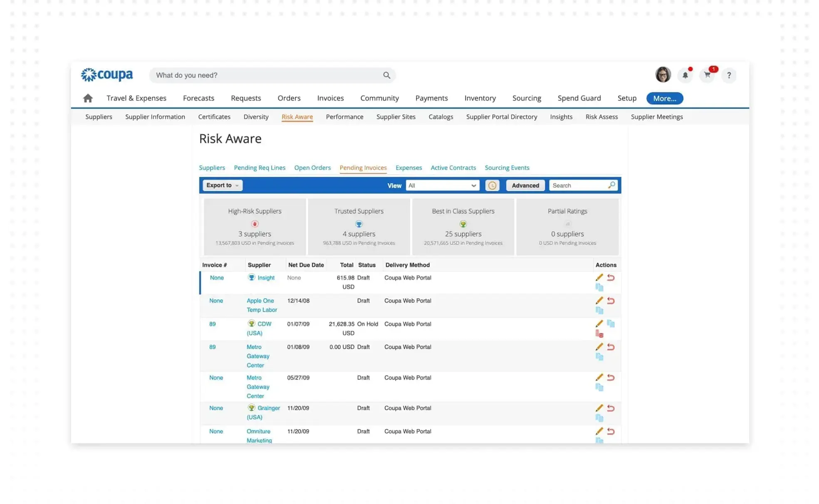This screenshot has width=819, height=504.
Task: Edit the Insight invoice with the pencil icon
Action: click(599, 277)
